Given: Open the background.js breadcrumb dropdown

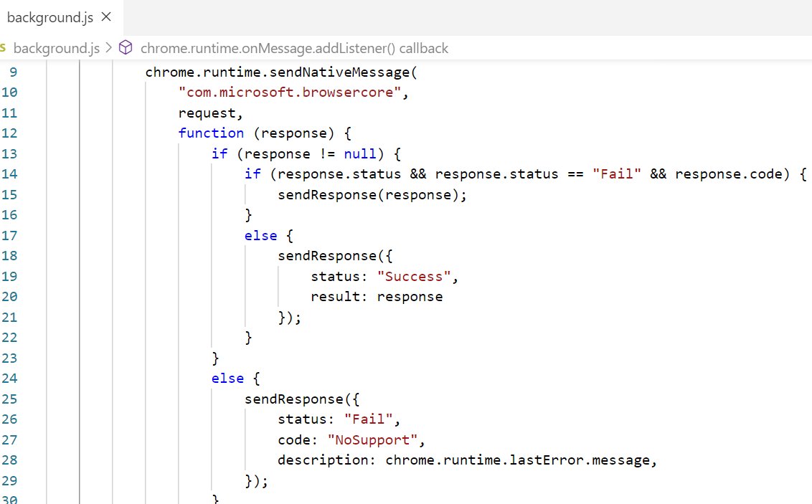Looking at the screenshot, I should point(57,48).
